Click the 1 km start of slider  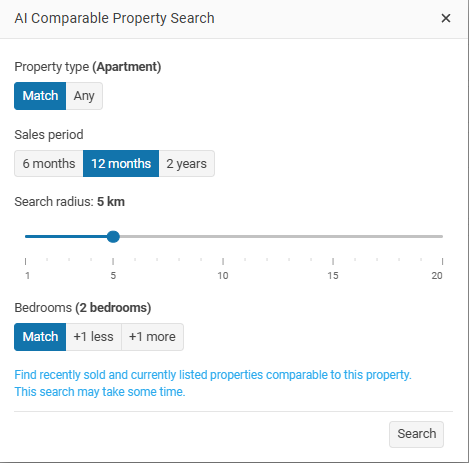pyautogui.click(x=26, y=237)
